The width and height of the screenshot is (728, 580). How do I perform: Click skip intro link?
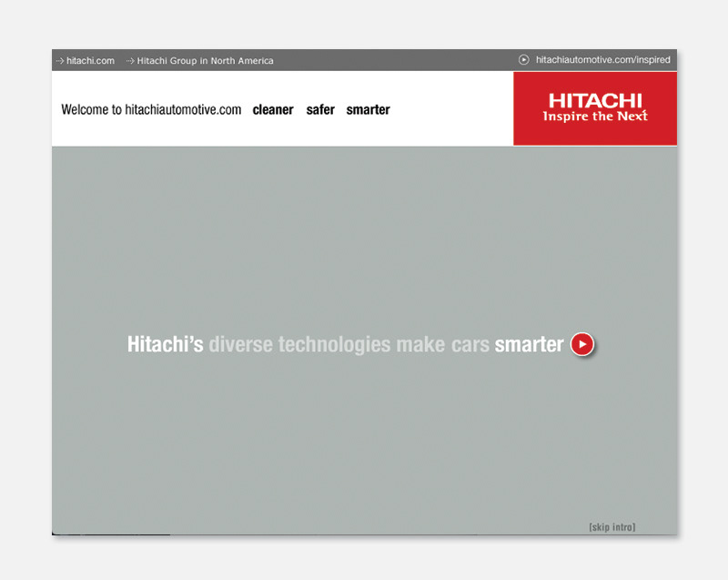click(612, 527)
